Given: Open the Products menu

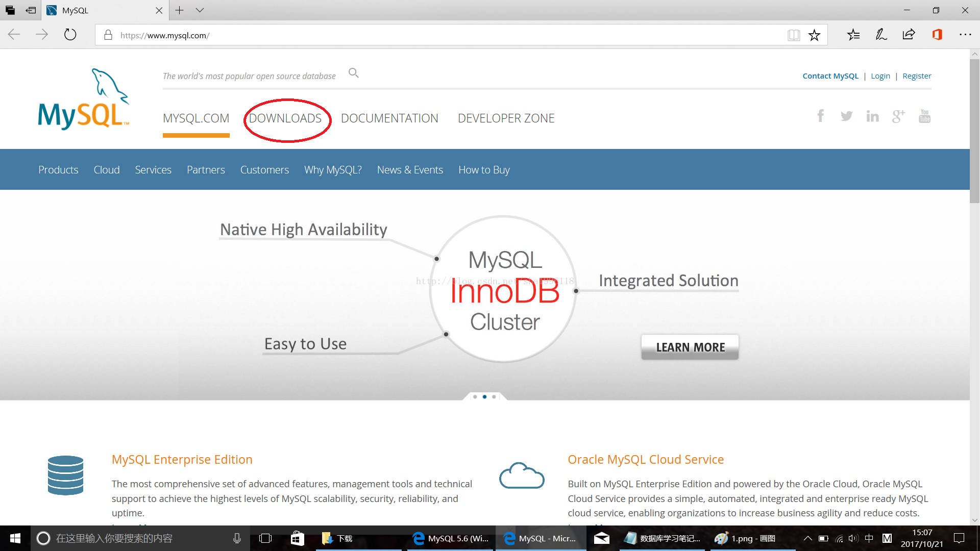Looking at the screenshot, I should [x=58, y=170].
